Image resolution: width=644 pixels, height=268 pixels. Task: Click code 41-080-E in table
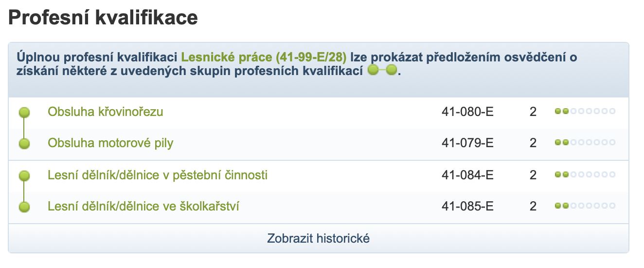tap(467, 112)
